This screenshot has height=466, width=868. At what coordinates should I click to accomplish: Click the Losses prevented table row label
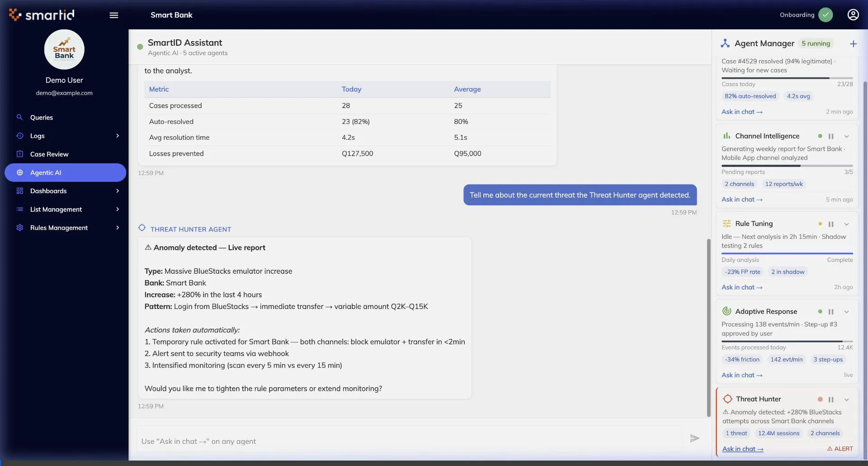(176, 153)
